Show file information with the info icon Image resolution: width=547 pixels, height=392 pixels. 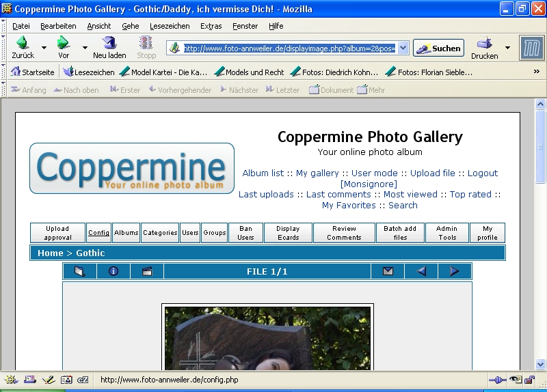tap(114, 272)
